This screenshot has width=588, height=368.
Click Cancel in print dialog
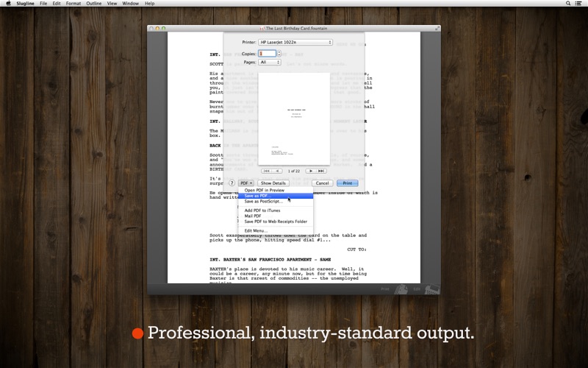[x=322, y=183]
